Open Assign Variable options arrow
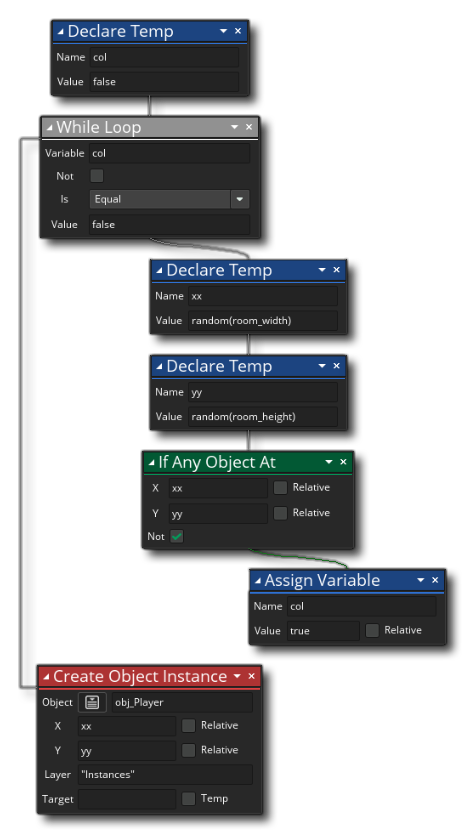The height and width of the screenshot is (834, 466). 421,580
